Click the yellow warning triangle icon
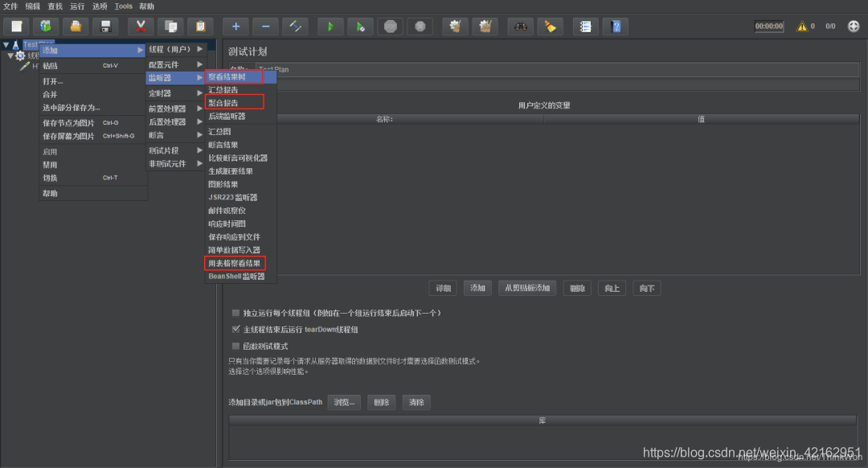 pyautogui.click(x=801, y=26)
